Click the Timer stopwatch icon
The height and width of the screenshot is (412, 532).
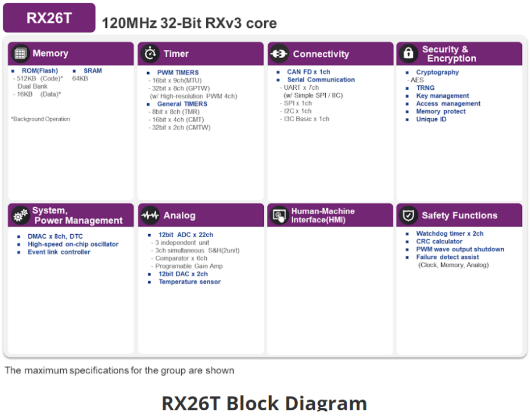tap(150, 53)
